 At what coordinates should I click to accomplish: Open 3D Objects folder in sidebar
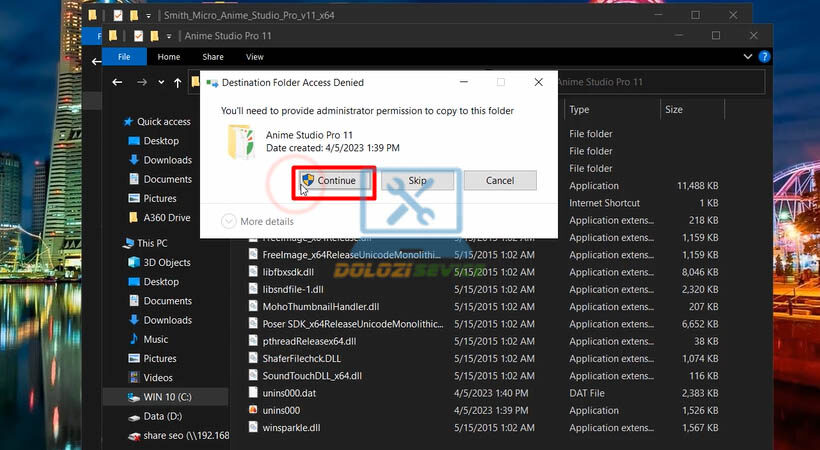click(166, 263)
